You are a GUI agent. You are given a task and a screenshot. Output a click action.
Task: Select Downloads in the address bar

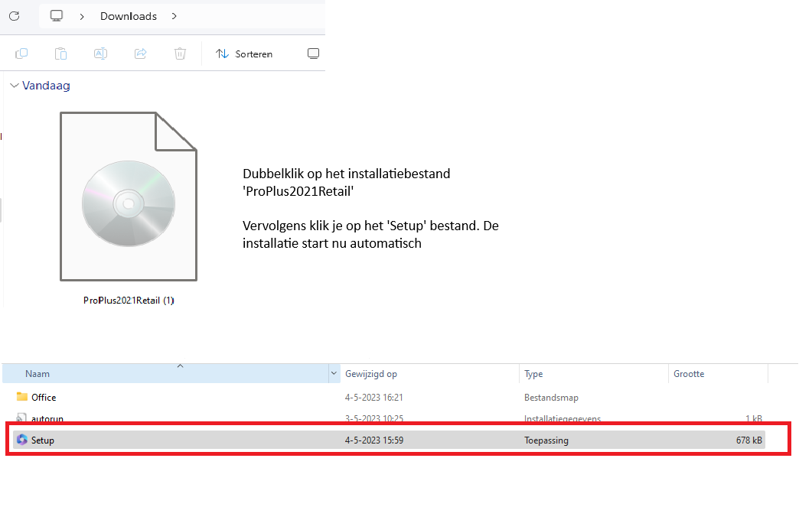click(x=129, y=16)
